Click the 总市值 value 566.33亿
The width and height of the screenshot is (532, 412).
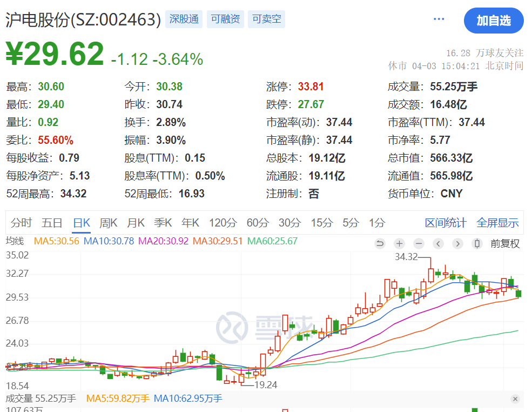(451, 158)
